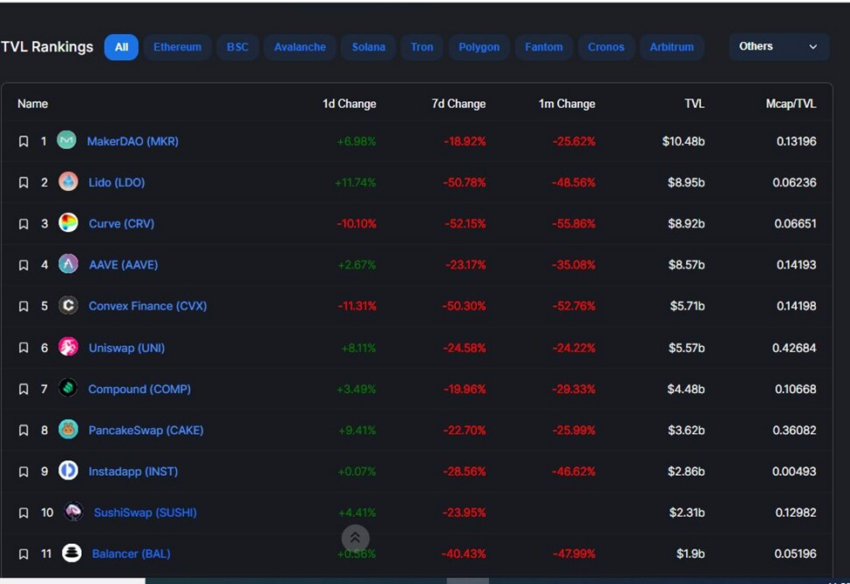
Task: Open the AAVE (AAVE) protocol link
Action: pos(124,265)
